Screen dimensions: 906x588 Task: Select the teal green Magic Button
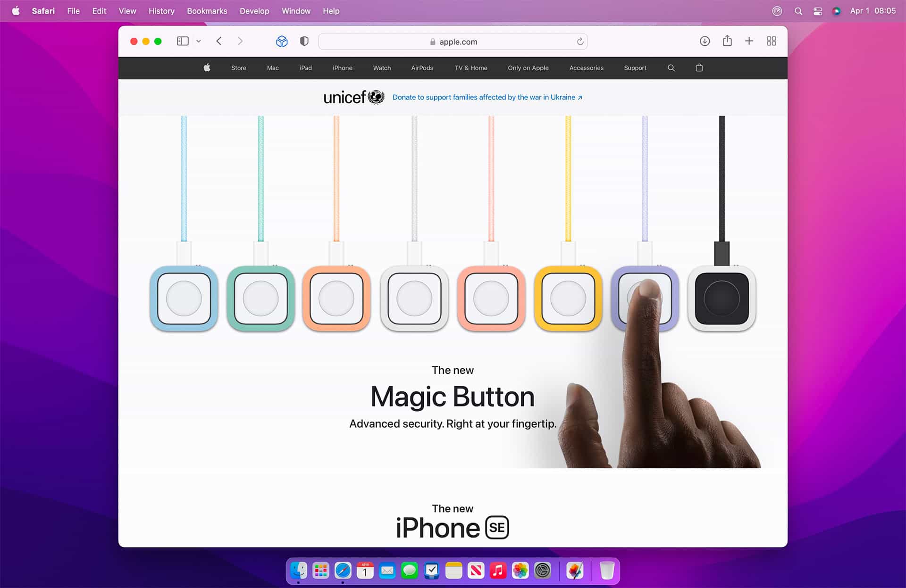260,298
